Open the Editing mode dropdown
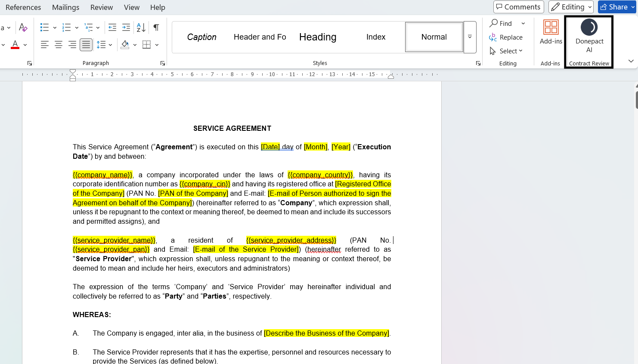The height and width of the screenshot is (364, 638). pyautogui.click(x=571, y=7)
